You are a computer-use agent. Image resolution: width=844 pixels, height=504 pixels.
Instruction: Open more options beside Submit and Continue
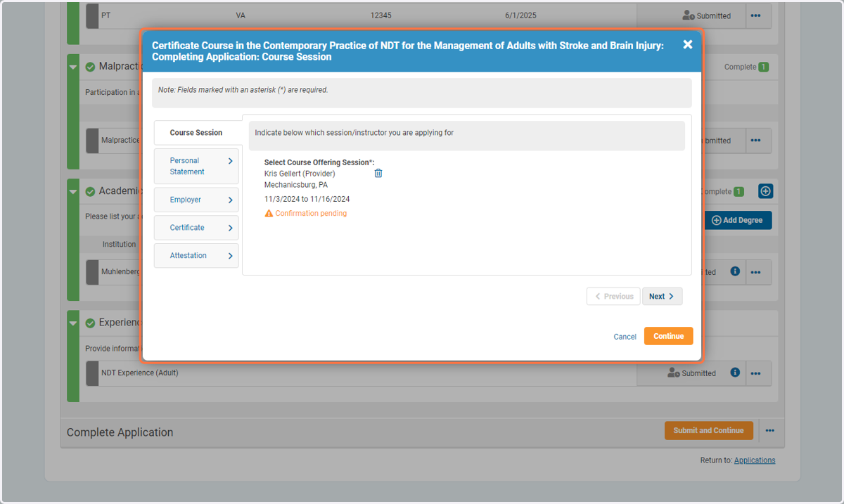click(x=770, y=431)
